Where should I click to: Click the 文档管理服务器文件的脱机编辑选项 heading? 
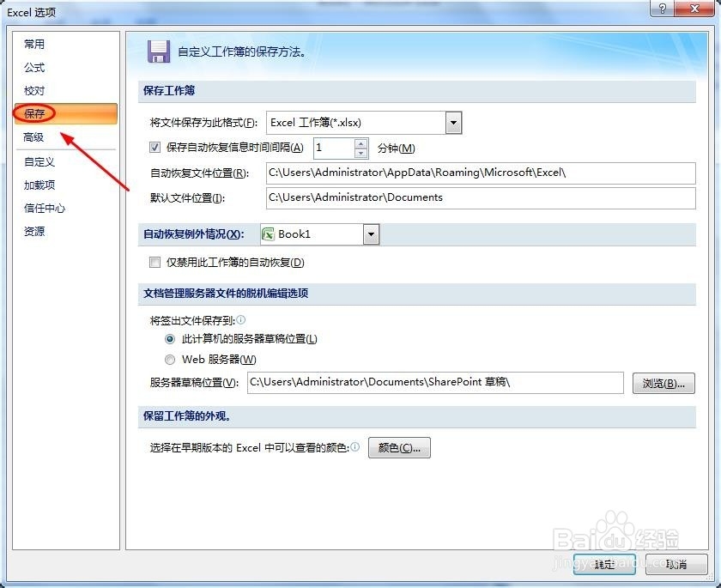point(226,294)
